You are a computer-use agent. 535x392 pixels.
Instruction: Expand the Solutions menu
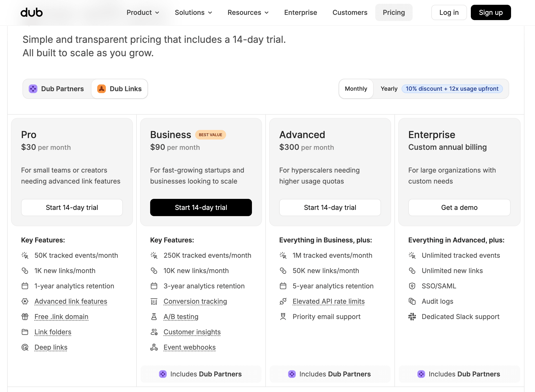pos(194,12)
